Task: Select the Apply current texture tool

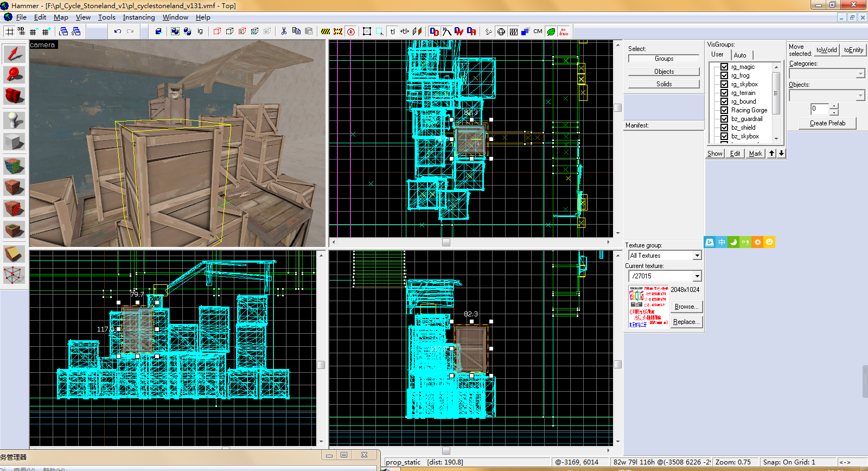Action: [x=14, y=187]
